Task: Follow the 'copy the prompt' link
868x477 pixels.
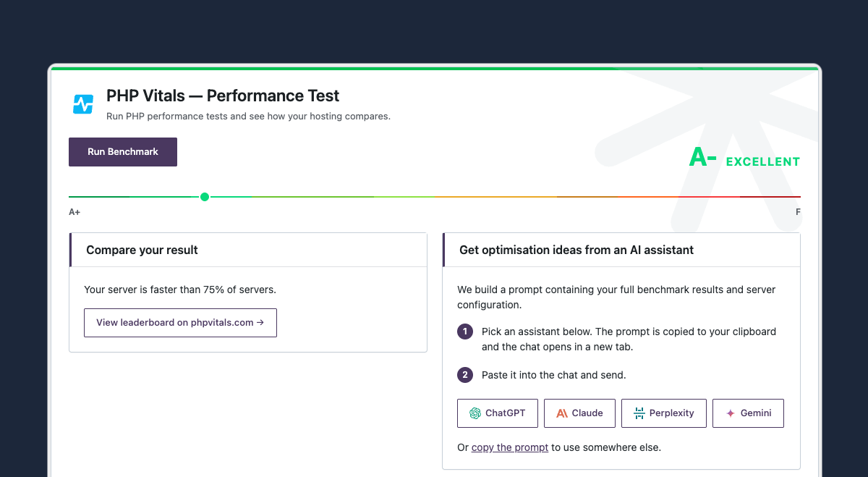Action: 510,447
